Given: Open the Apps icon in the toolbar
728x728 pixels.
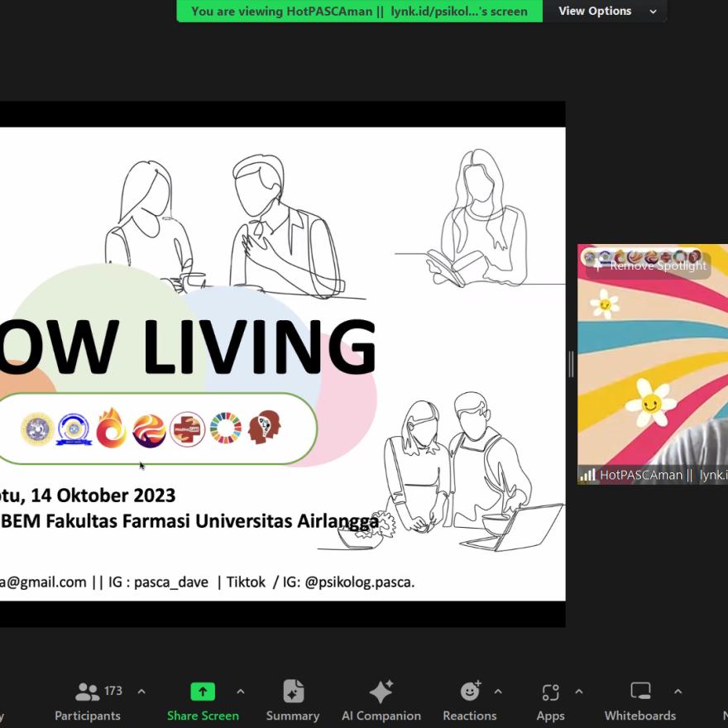Looking at the screenshot, I should pos(550,692).
